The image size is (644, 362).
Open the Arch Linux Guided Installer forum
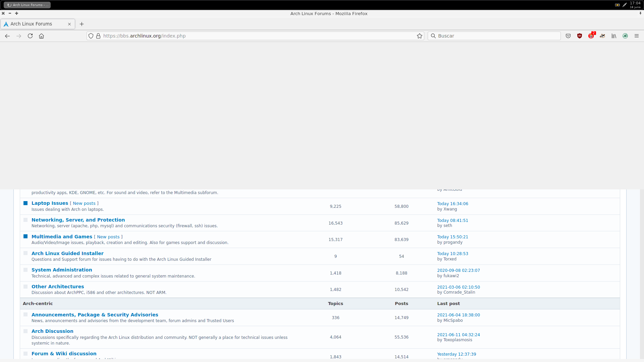pyautogui.click(x=67, y=253)
